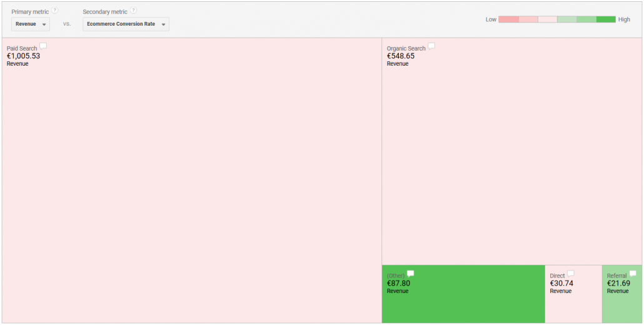The image size is (644, 325).
Task: Open the Revenue primary metric dropdown
Action: click(31, 24)
